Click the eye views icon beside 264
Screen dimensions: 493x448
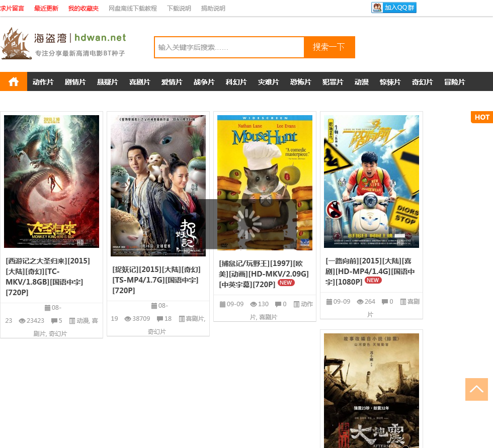pos(360,302)
